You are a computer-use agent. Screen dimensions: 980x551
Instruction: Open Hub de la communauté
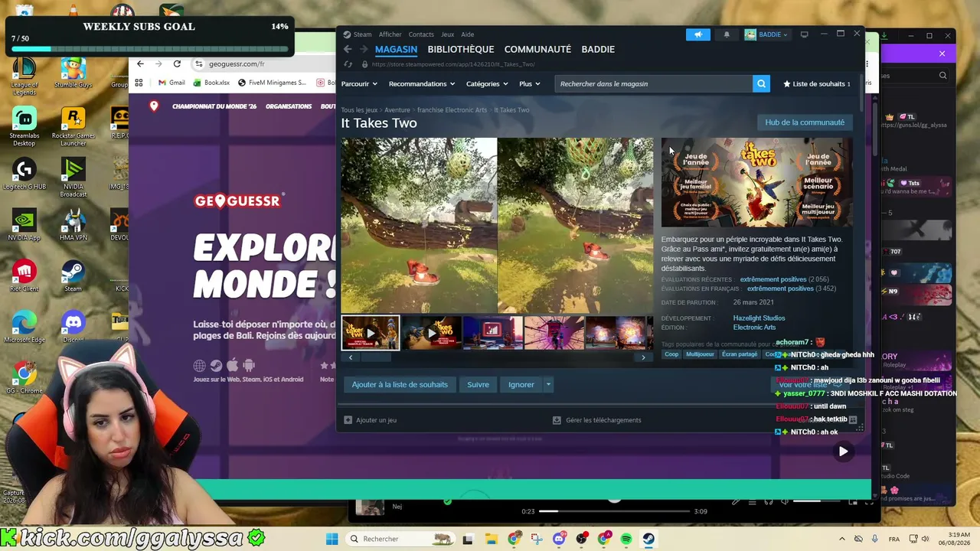[x=805, y=122]
